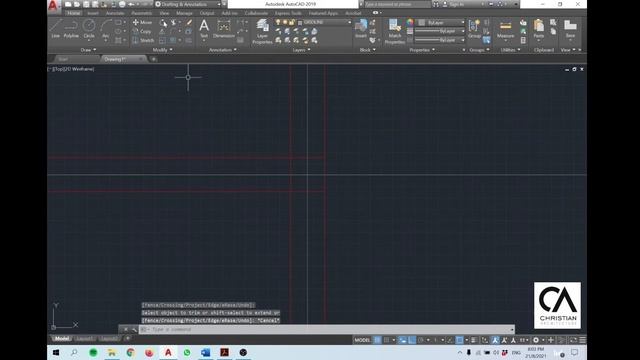Activate the Move command

pos(142,22)
